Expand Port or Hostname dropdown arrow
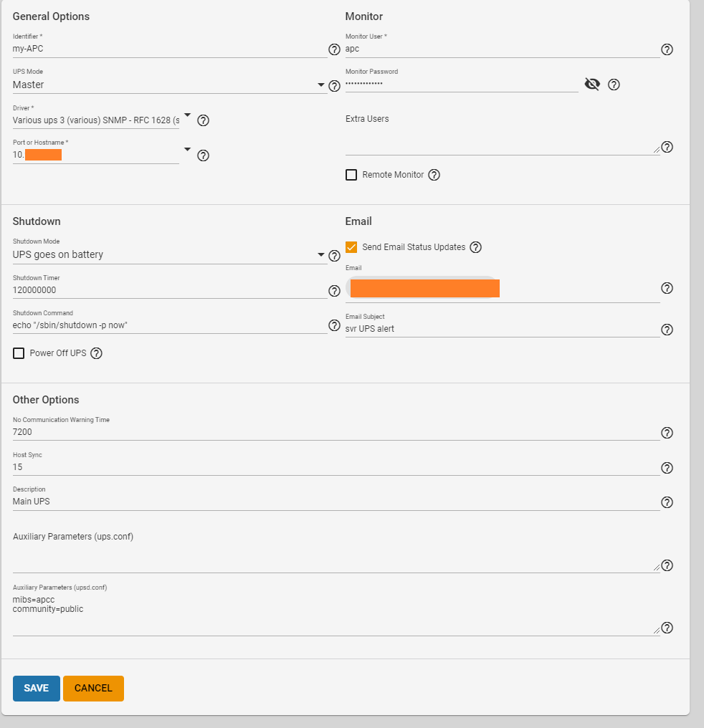This screenshot has width=704, height=728. 187,150
